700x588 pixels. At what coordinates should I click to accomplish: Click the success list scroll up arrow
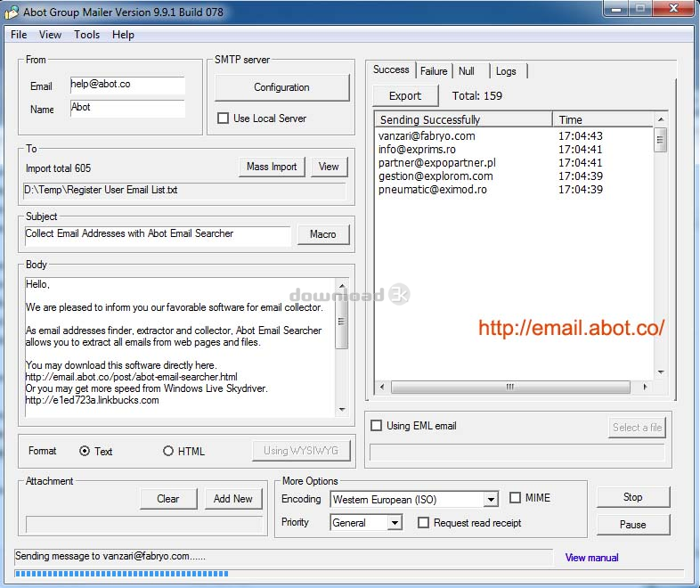coord(660,119)
